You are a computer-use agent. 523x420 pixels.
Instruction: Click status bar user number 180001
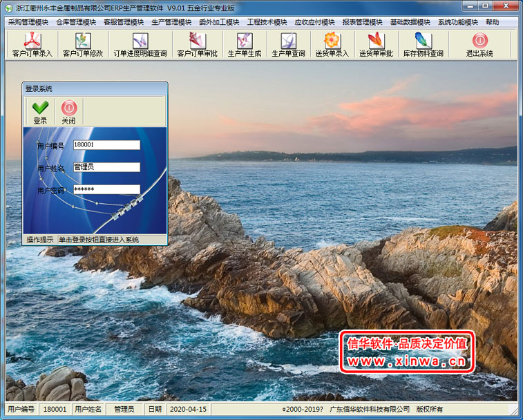point(55,409)
